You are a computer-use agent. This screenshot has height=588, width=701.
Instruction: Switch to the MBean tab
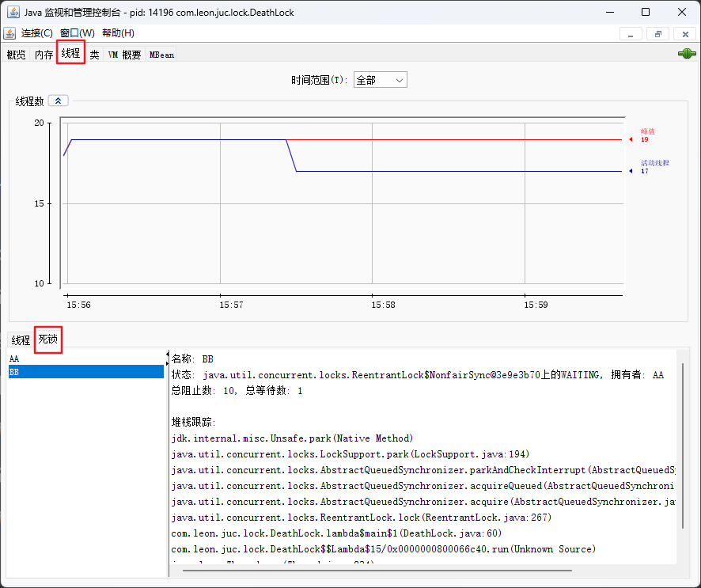click(161, 55)
